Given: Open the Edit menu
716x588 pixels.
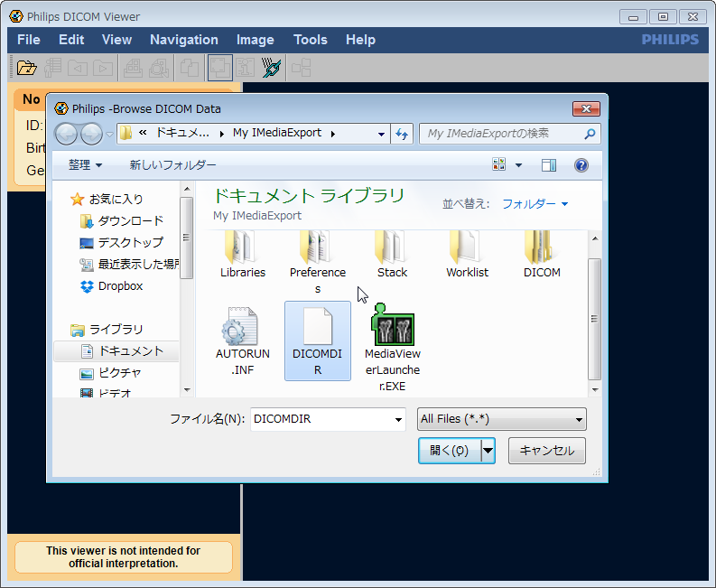Looking at the screenshot, I should (x=71, y=40).
